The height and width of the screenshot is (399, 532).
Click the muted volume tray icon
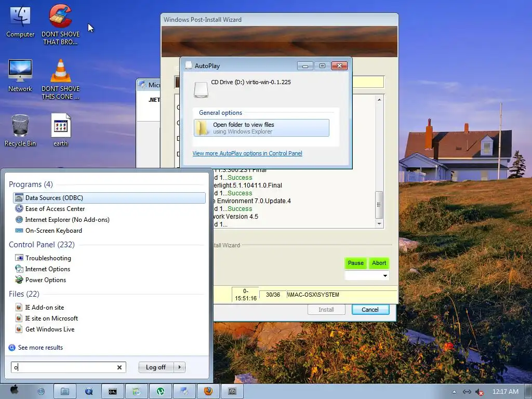tap(479, 392)
